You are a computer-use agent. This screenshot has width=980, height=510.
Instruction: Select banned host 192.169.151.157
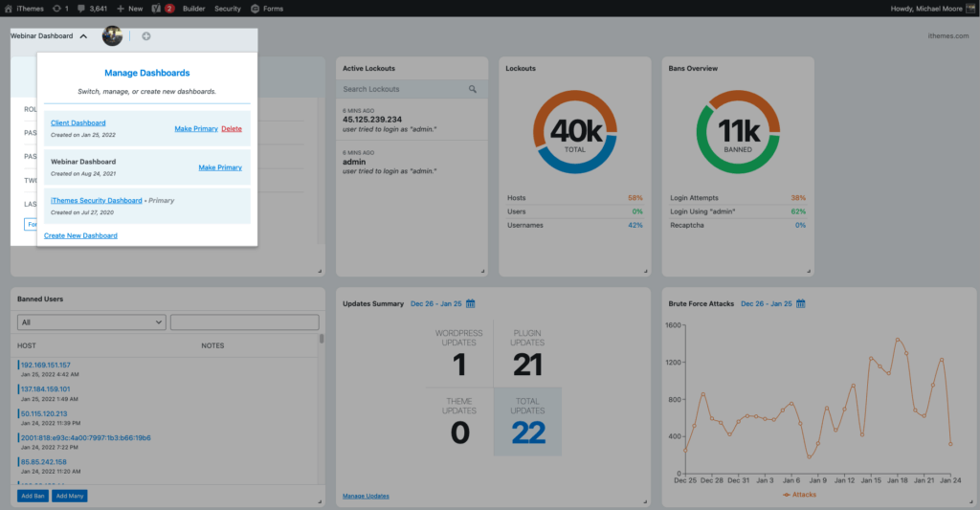[x=46, y=365]
